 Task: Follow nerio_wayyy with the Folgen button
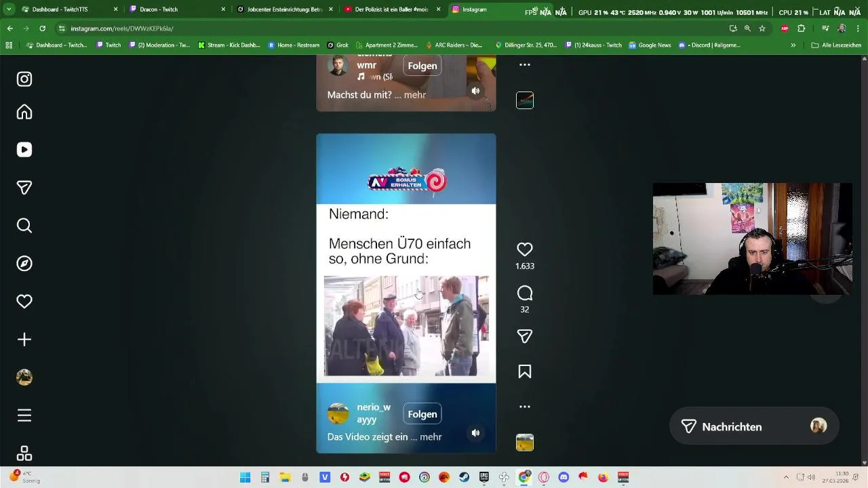(x=422, y=414)
